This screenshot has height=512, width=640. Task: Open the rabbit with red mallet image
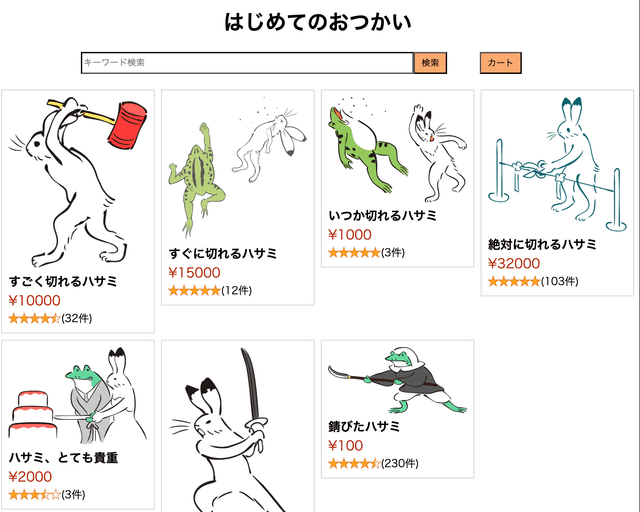[78, 182]
